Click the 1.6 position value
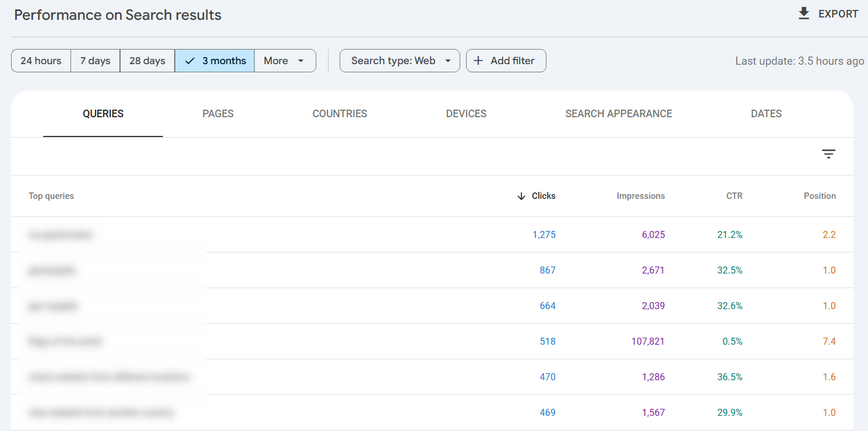868x431 pixels. pos(829,377)
